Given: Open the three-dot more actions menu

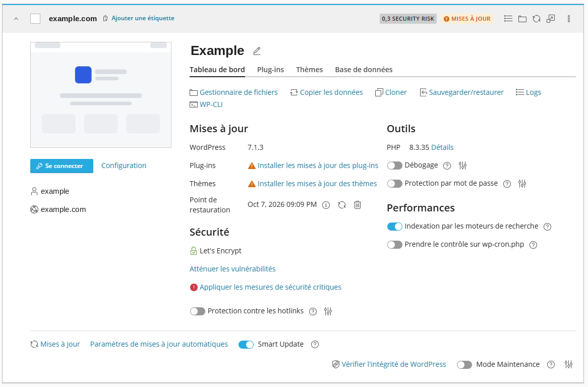Looking at the screenshot, I should tap(569, 18).
